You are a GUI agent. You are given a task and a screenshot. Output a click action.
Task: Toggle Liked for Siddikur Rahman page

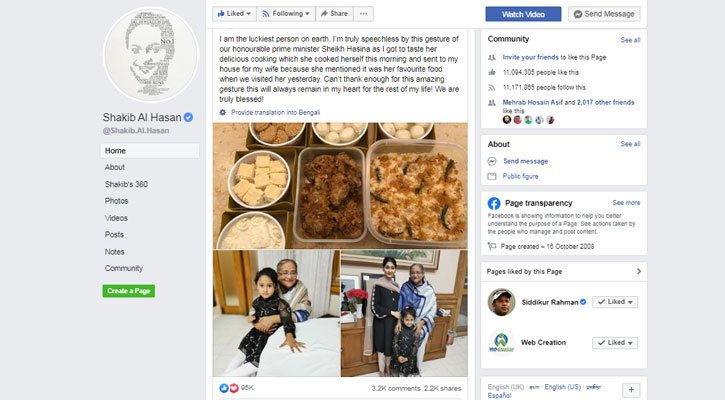(x=615, y=302)
